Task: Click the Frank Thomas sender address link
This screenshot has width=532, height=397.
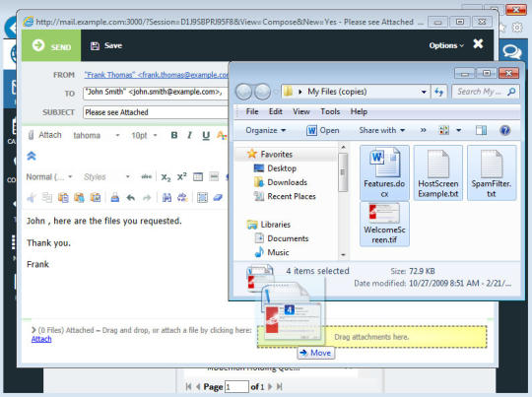Action: click(x=156, y=75)
